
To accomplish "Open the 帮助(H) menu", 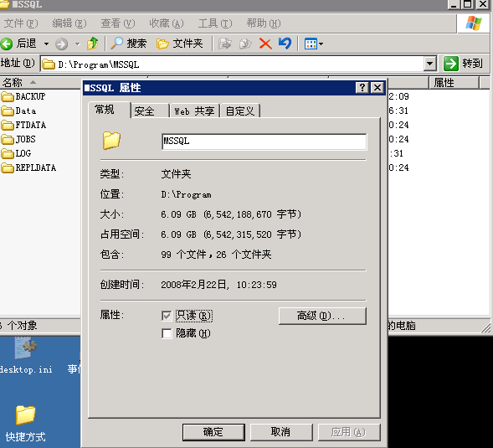I will point(264,23).
